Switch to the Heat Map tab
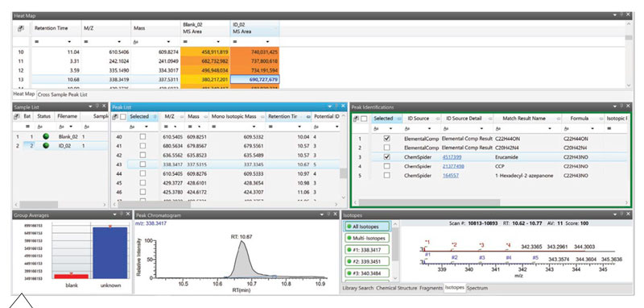This screenshot has width=644, height=308. pyautogui.click(x=24, y=94)
